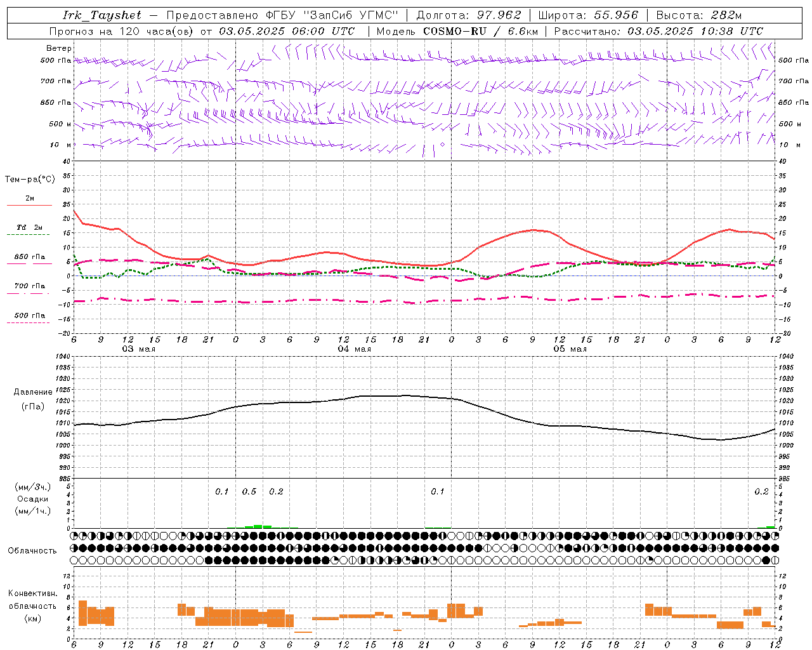Click the Рассчитано: 03.05.2025 10:38 UTC timestamp
Viewport: 812px width, 650px height.
coord(658,31)
